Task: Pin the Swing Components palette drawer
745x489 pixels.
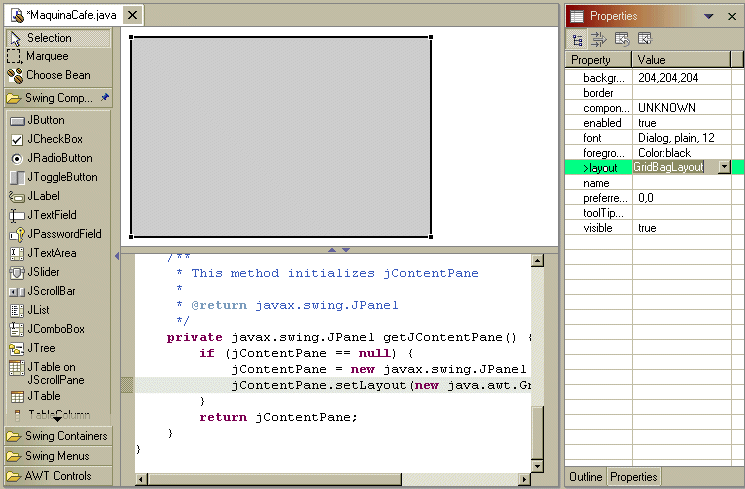Action: pyautogui.click(x=105, y=97)
